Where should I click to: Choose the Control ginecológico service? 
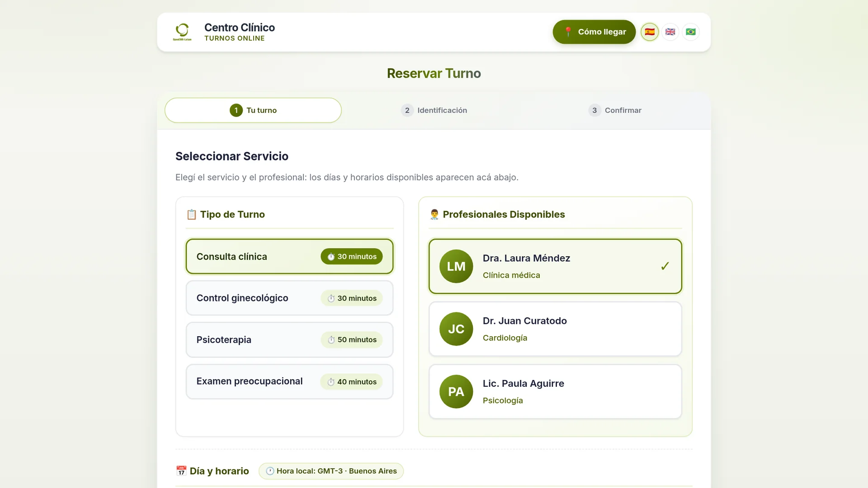289,298
